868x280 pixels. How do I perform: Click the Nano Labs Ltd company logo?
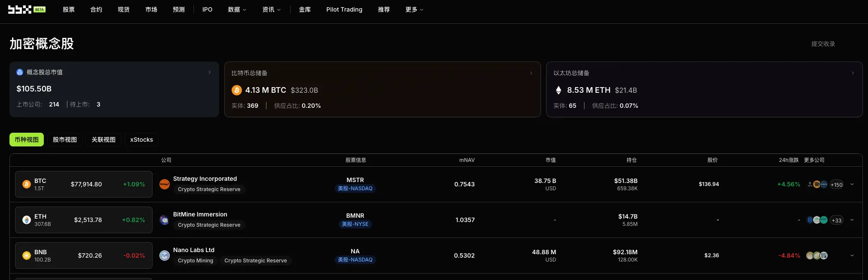[165, 256]
